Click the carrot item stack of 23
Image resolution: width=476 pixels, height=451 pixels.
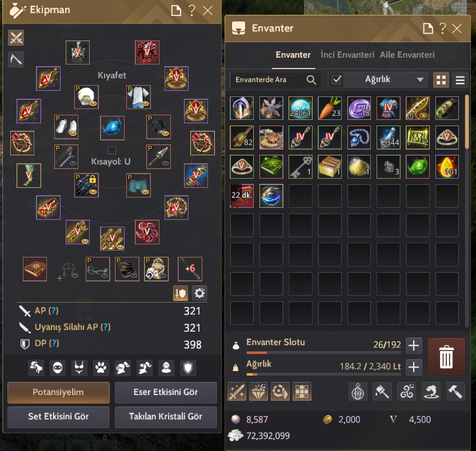(330, 108)
